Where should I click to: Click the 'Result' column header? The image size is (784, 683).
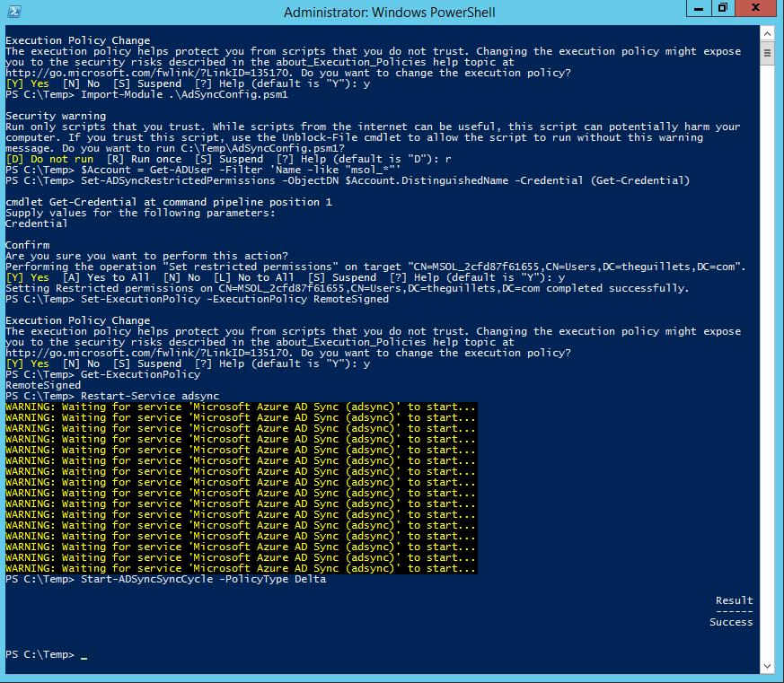click(x=734, y=600)
